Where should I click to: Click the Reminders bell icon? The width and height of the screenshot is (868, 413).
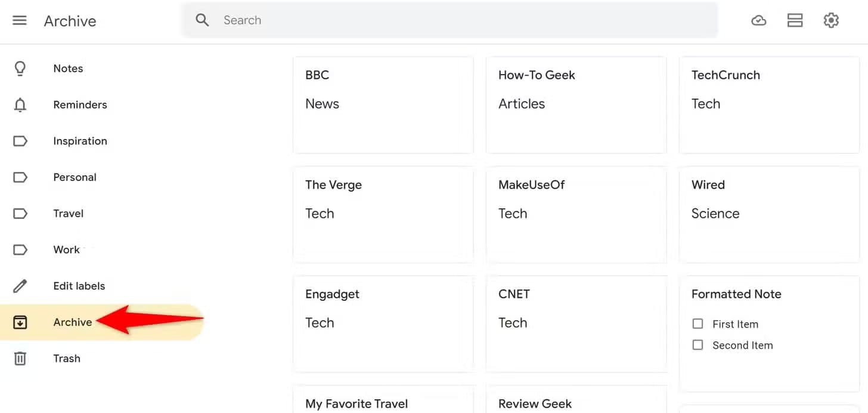click(x=20, y=104)
